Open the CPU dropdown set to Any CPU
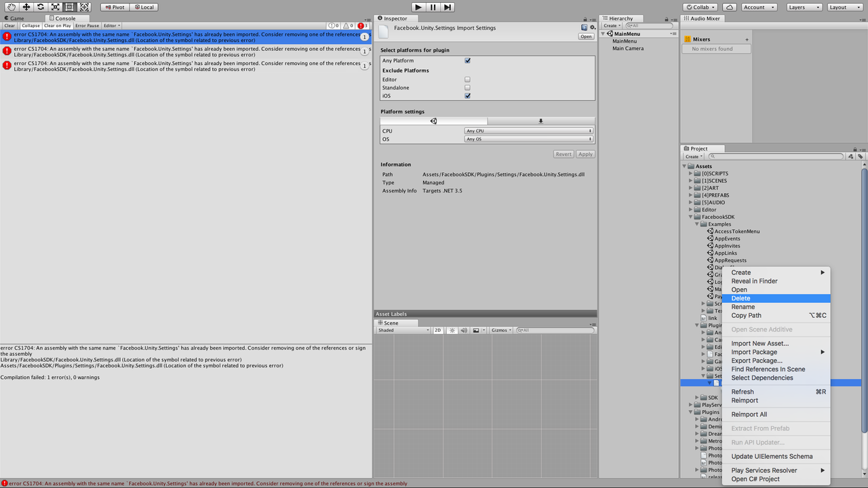This screenshot has height=488, width=868. [528, 130]
